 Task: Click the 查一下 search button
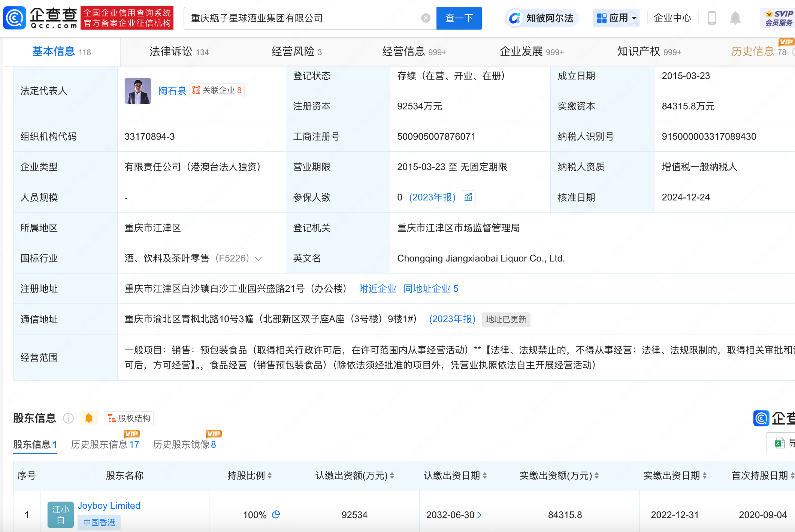(x=459, y=18)
